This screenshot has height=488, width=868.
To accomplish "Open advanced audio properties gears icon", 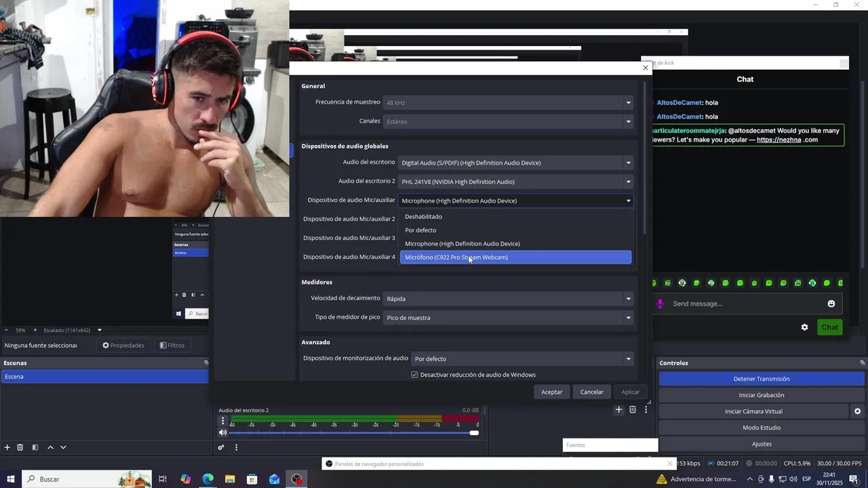I will point(221,447).
